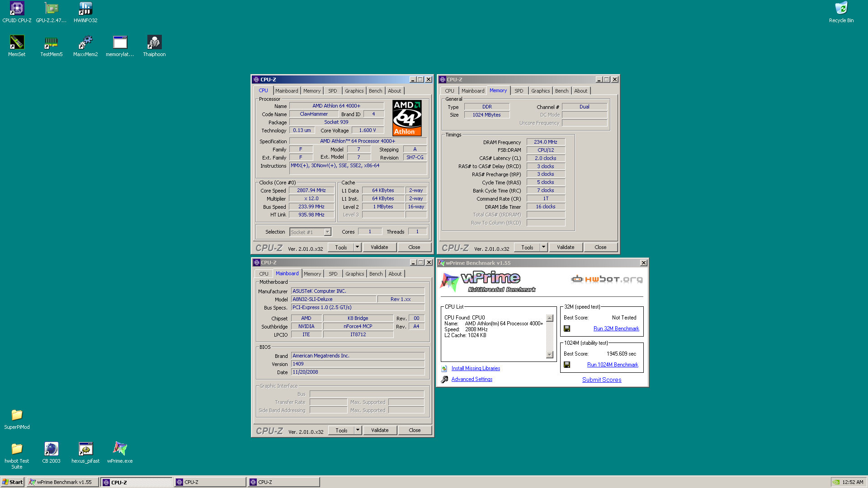Click scroll down arrow in CPU List
The width and height of the screenshot is (868, 488).
550,355
